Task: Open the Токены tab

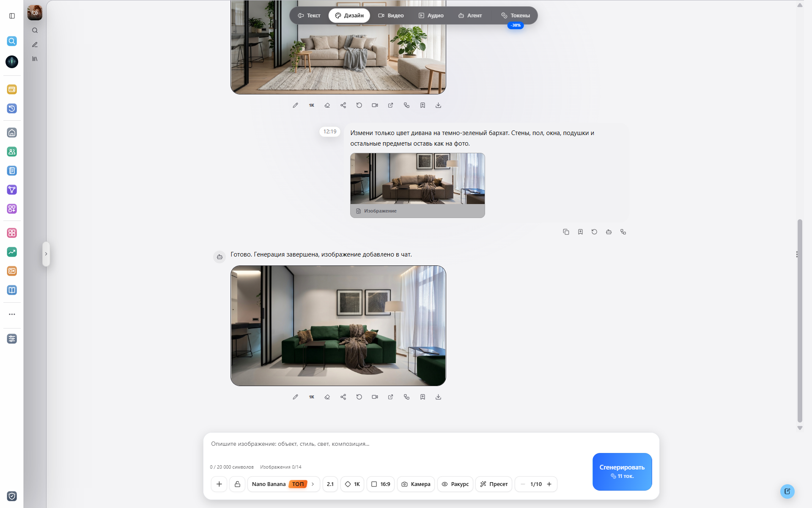Action: click(x=516, y=16)
